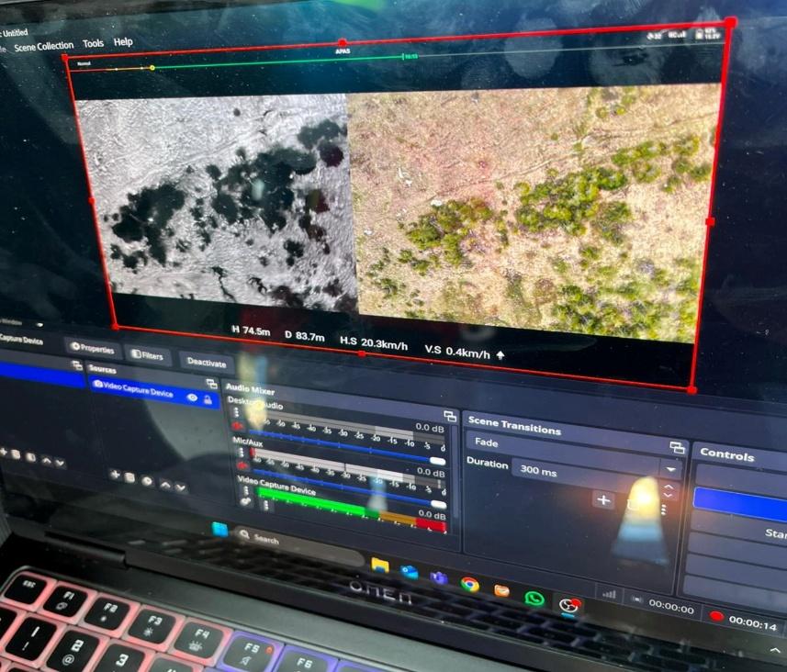
Task: Open Outlook from the taskbar
Action: 410,572
